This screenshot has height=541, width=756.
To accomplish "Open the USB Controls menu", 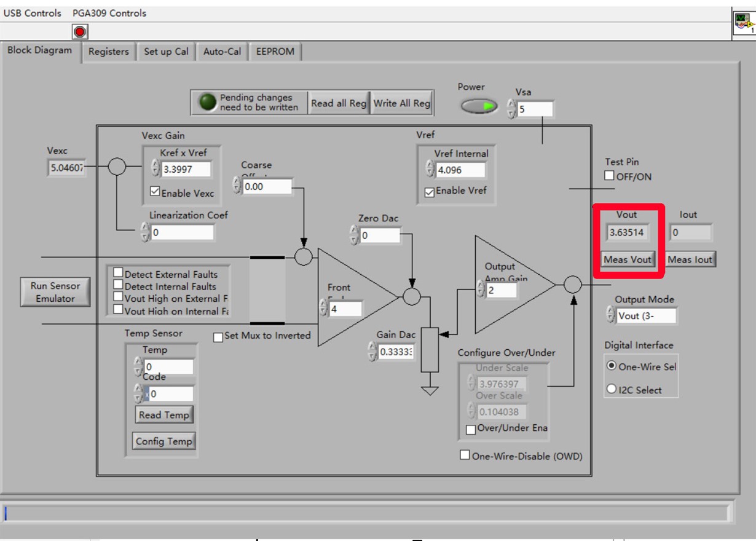I will tap(33, 13).
